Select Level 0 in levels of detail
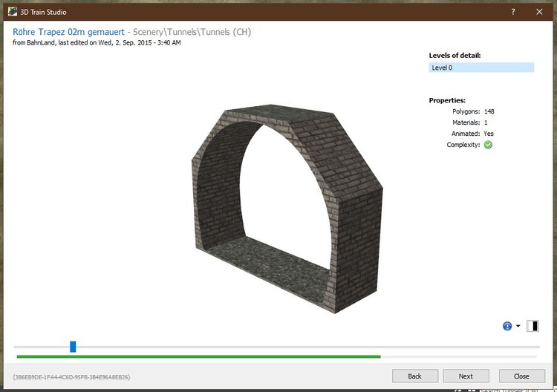The image size is (557, 392). 481,68
